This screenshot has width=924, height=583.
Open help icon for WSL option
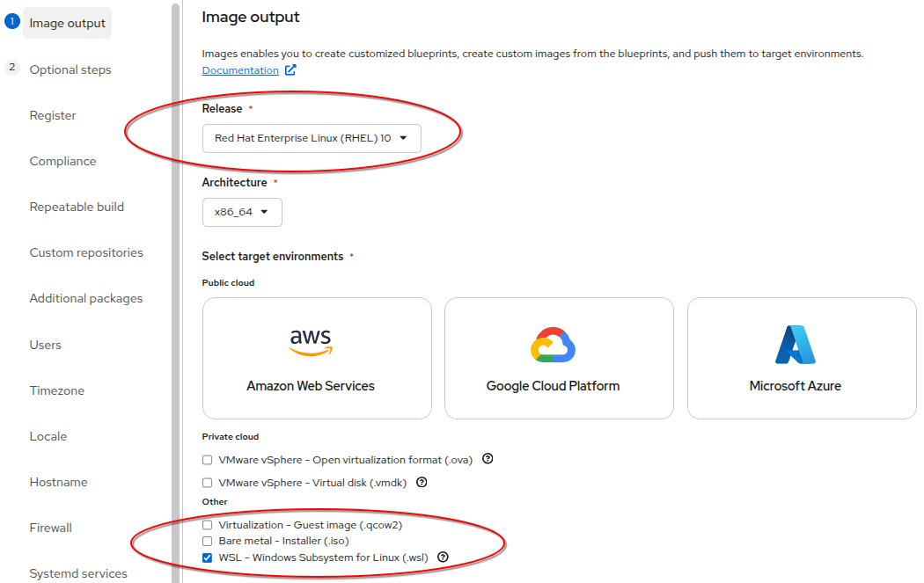[443, 557]
